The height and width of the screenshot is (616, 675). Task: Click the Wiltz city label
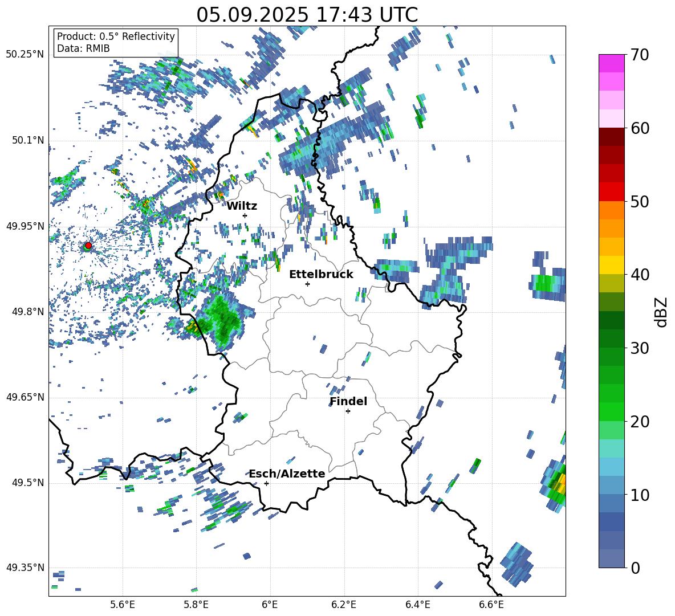pyautogui.click(x=242, y=206)
